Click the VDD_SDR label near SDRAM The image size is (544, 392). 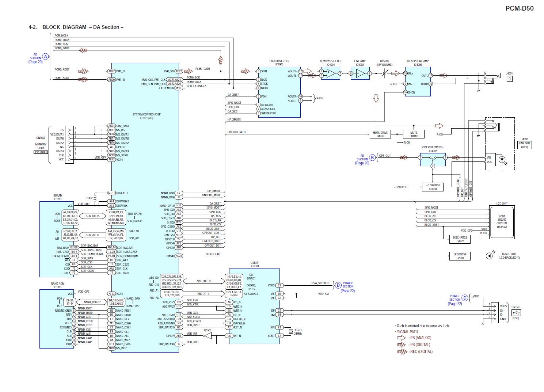[84, 204]
